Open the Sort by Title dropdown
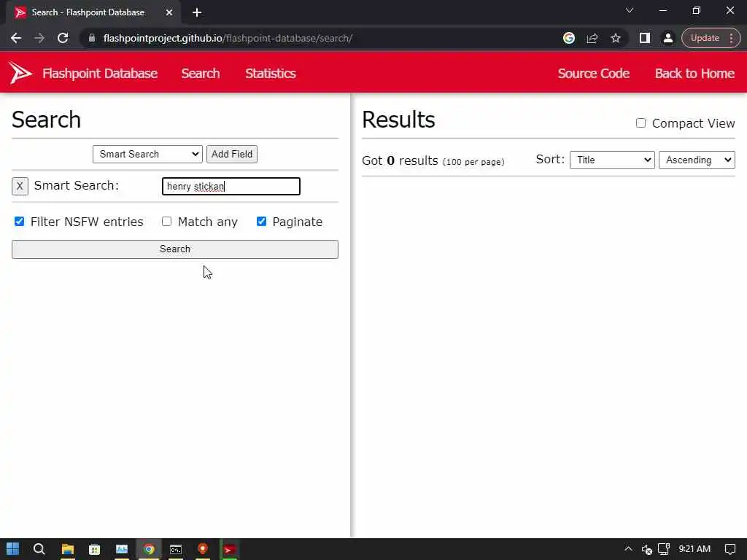Viewport: 747px width, 560px height. 612,160
